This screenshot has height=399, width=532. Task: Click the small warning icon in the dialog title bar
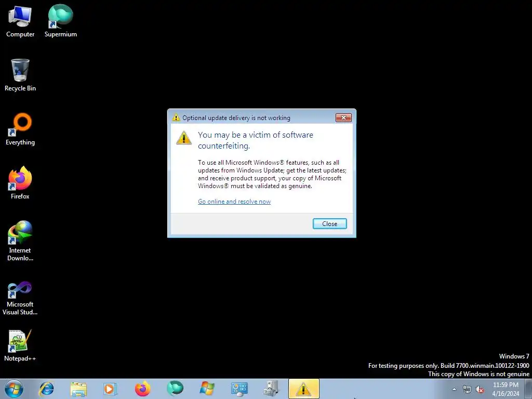(176, 118)
